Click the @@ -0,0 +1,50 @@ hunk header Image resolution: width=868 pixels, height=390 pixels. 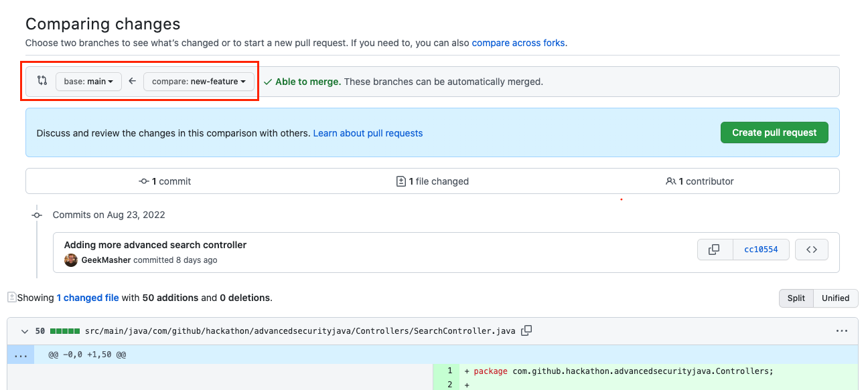click(x=87, y=355)
